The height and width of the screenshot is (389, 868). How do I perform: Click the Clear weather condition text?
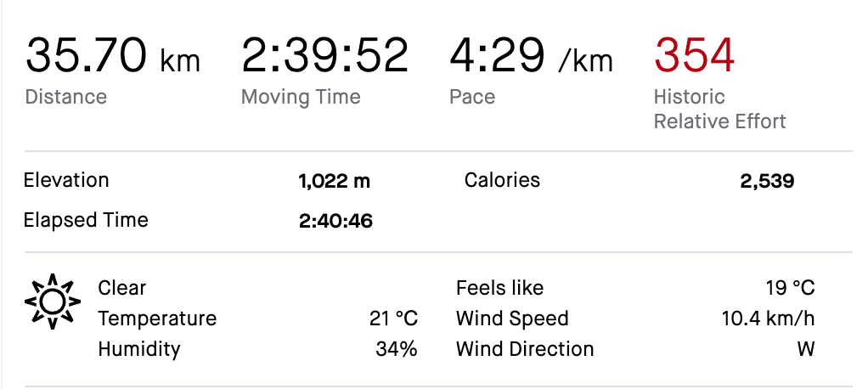pos(122,288)
